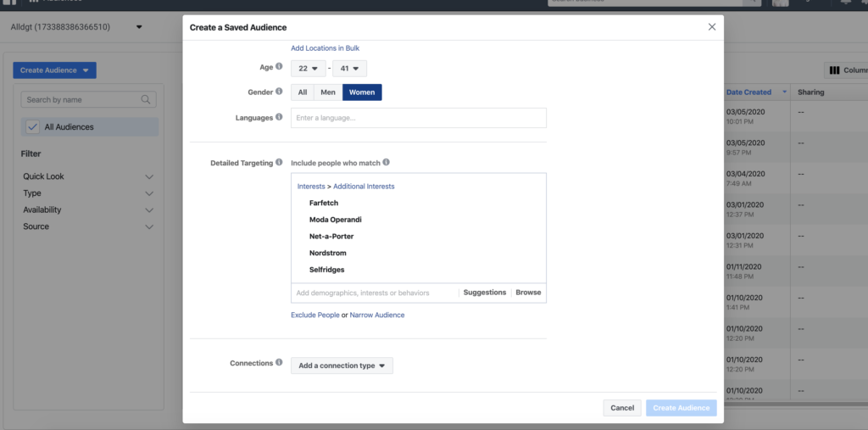Click the Cancel button
The height and width of the screenshot is (430, 868).
click(x=622, y=408)
